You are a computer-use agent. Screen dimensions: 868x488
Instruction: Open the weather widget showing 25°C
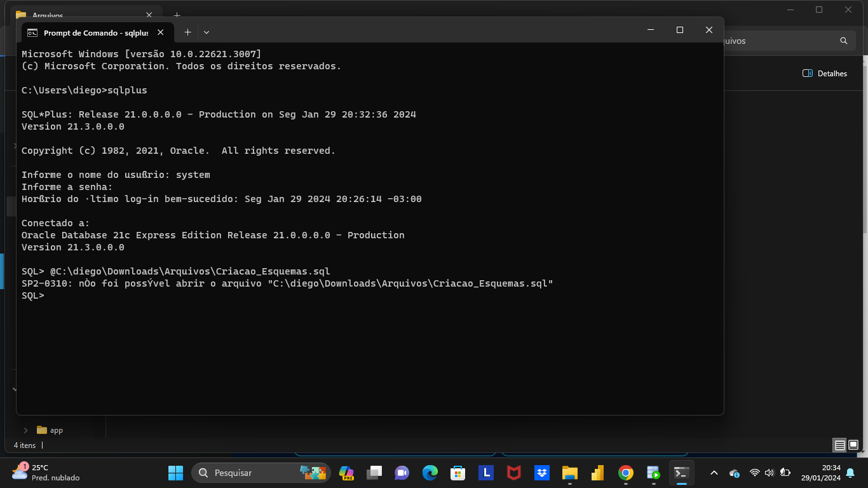[46, 473]
